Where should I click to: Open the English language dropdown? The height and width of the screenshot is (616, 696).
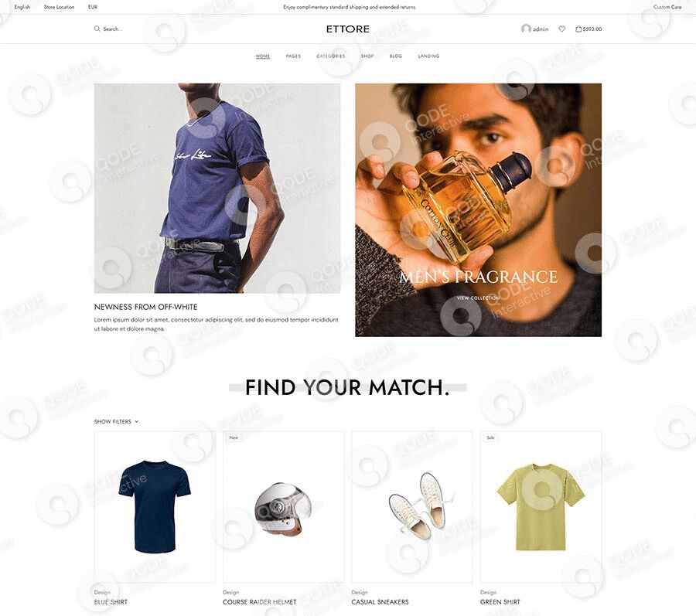pyautogui.click(x=22, y=7)
